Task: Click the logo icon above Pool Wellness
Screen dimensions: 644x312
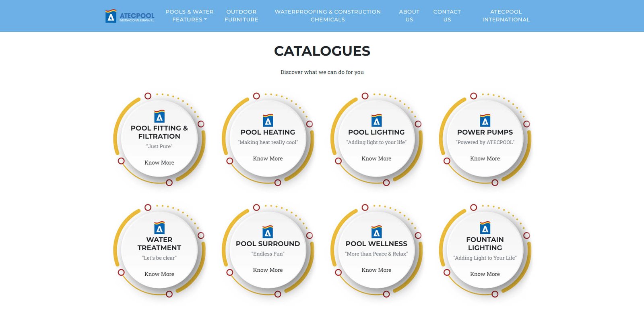Action: pyautogui.click(x=376, y=231)
